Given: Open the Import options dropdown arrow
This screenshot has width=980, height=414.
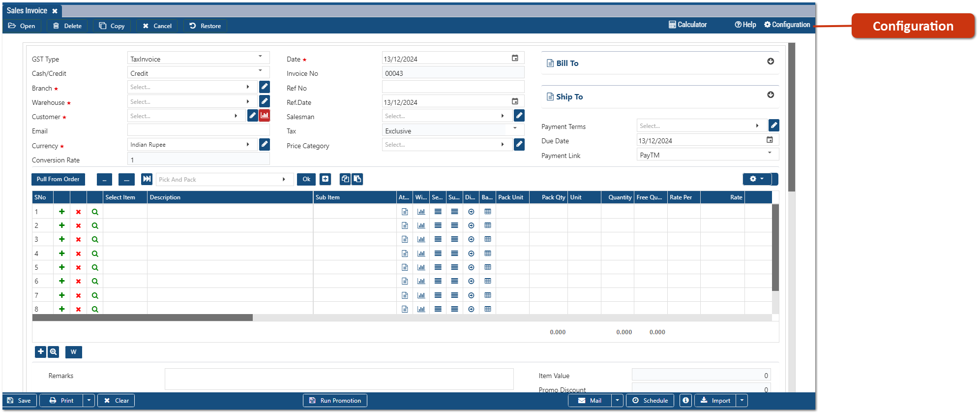Looking at the screenshot, I should point(742,401).
